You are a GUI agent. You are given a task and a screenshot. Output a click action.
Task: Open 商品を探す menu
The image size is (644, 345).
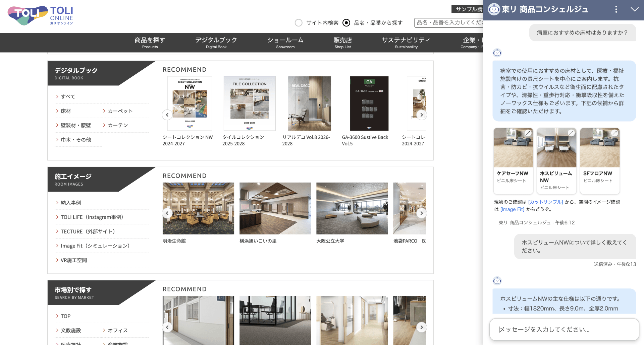(x=150, y=43)
